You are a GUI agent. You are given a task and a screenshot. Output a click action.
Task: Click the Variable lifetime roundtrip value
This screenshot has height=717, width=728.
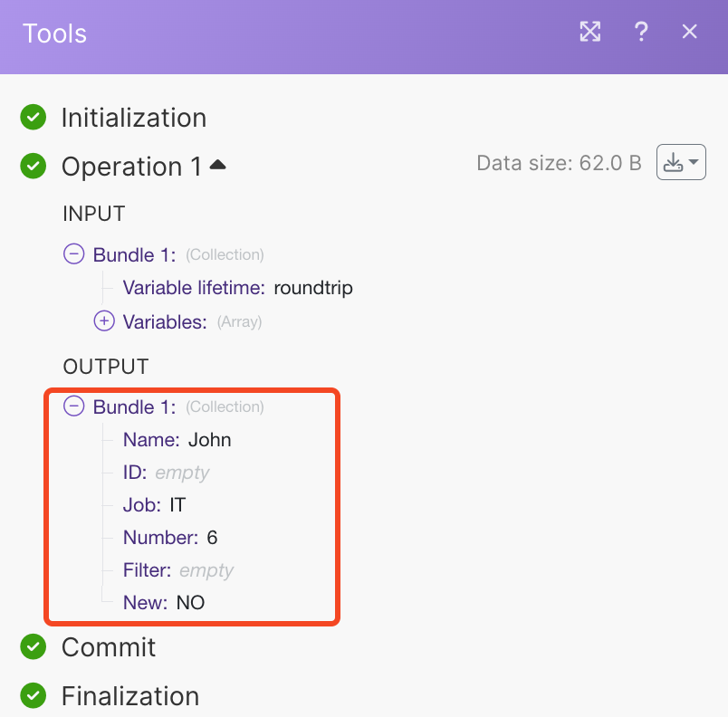(313, 288)
